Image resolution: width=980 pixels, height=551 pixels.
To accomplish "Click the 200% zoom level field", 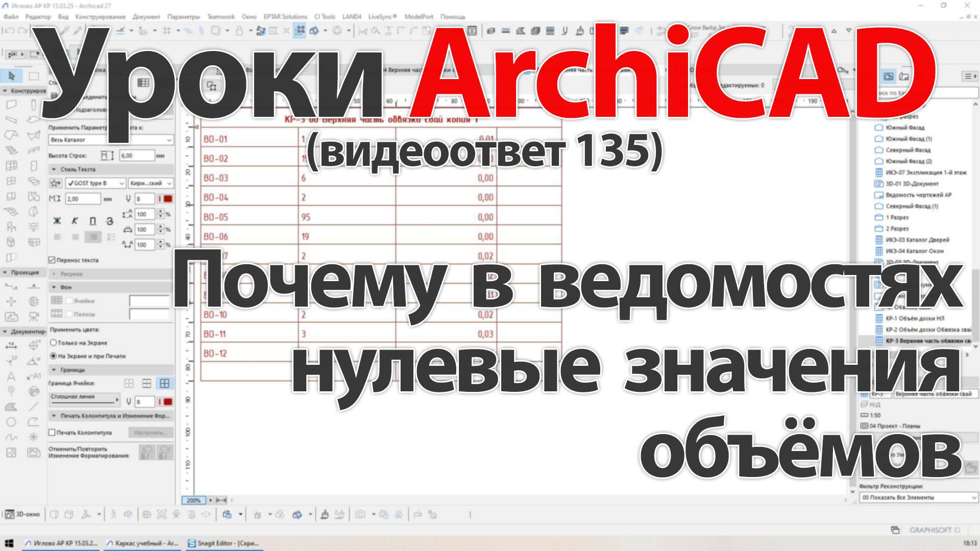I will click(193, 500).
